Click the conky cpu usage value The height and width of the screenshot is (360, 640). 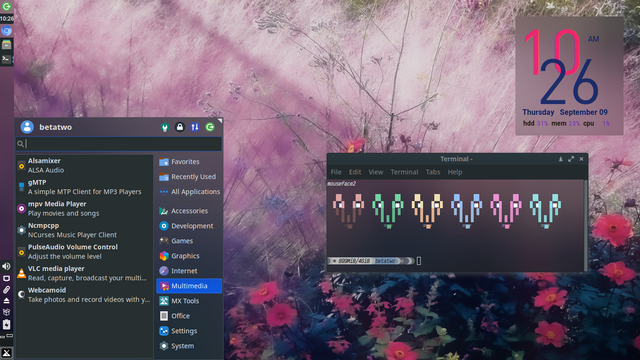pyautogui.click(x=606, y=123)
